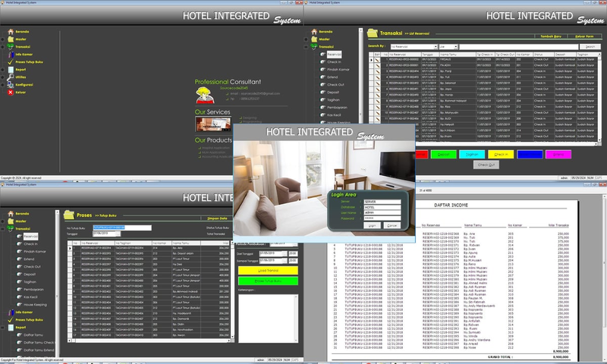The image size is (607, 364).
Task: Expand Master node in the home window
Action: pyautogui.click(x=3, y=39)
